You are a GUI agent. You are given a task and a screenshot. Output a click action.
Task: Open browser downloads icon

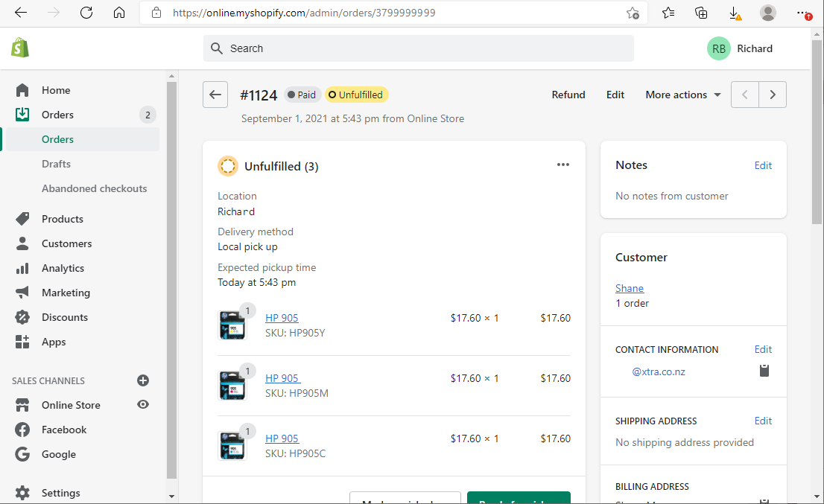coord(735,13)
